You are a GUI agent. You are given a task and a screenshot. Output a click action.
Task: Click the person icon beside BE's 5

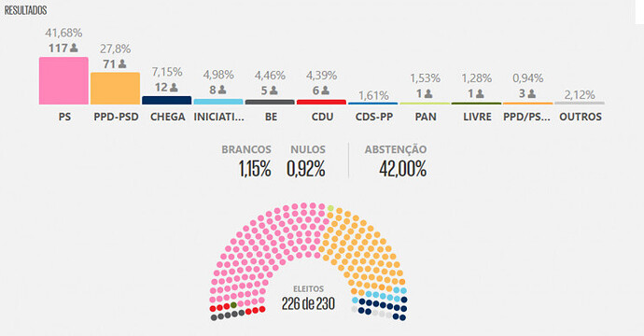pyautogui.click(x=273, y=90)
